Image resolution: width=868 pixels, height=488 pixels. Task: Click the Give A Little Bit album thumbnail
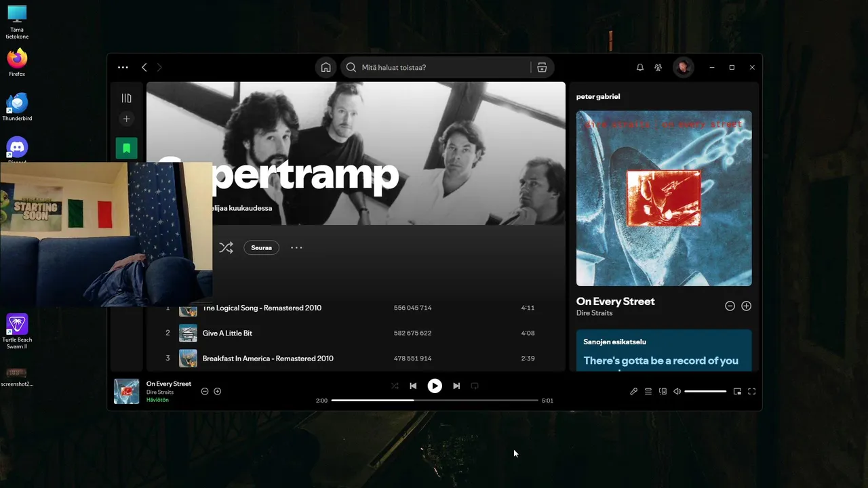click(x=188, y=333)
